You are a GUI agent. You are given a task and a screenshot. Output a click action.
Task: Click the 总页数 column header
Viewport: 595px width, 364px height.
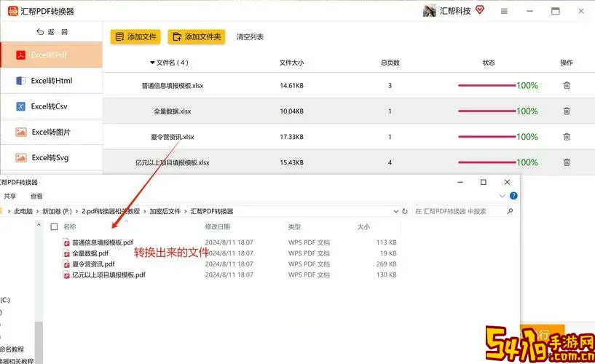coord(390,63)
